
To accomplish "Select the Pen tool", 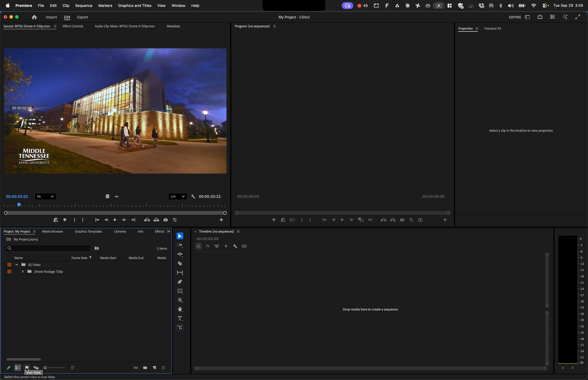I will (180, 282).
